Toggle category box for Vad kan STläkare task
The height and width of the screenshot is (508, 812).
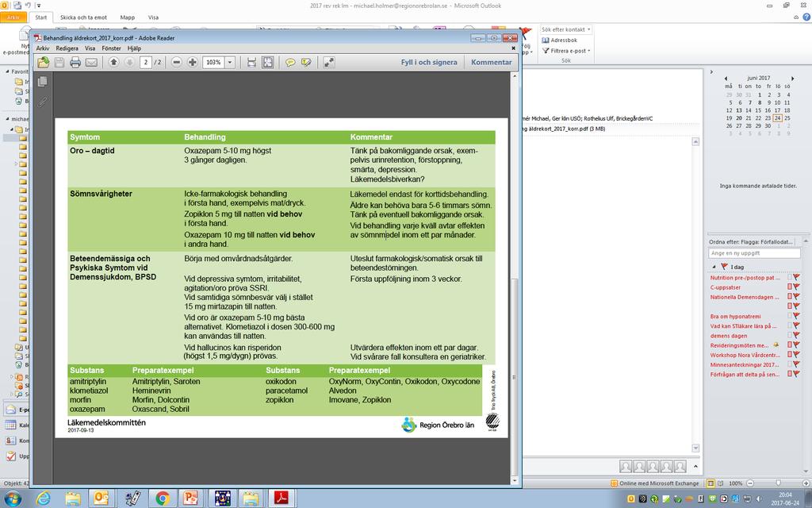click(790, 325)
